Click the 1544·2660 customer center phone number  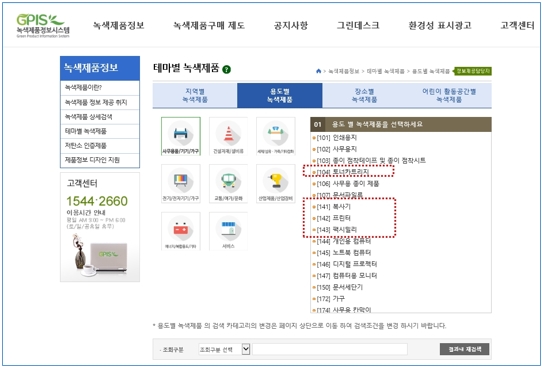(x=97, y=201)
